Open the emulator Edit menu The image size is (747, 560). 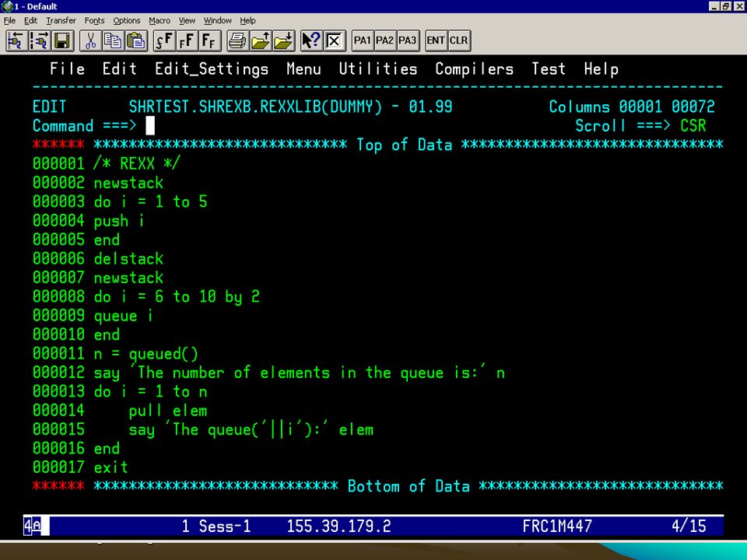pos(30,20)
